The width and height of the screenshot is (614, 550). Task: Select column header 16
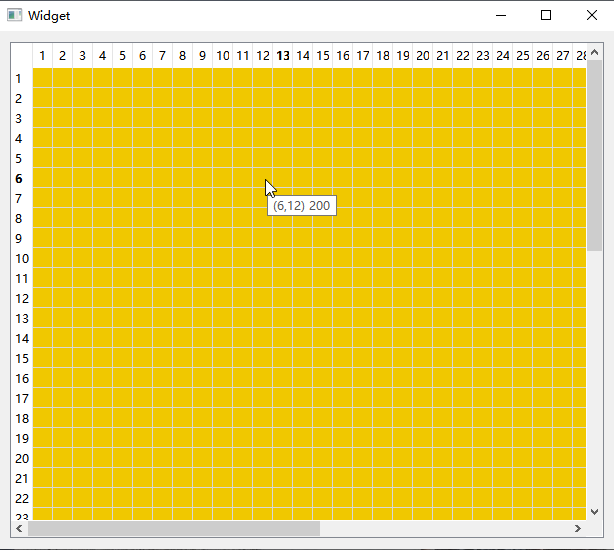pyautogui.click(x=343, y=56)
